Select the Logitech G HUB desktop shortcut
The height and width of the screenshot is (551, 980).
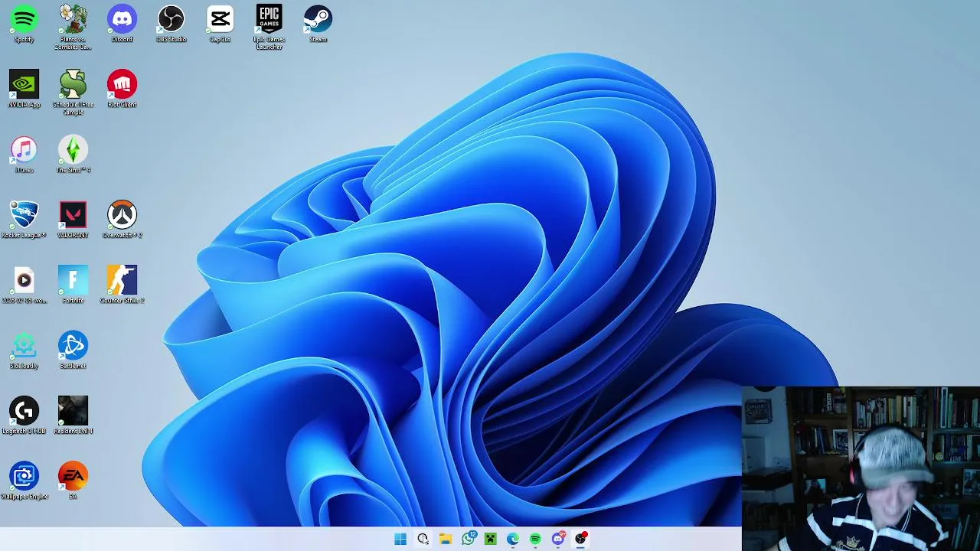click(24, 416)
